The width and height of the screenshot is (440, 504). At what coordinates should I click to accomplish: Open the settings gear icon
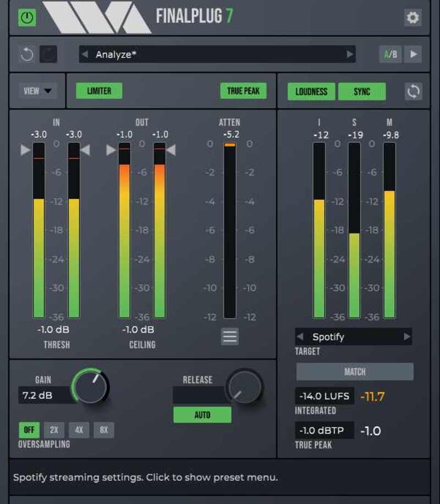(412, 18)
